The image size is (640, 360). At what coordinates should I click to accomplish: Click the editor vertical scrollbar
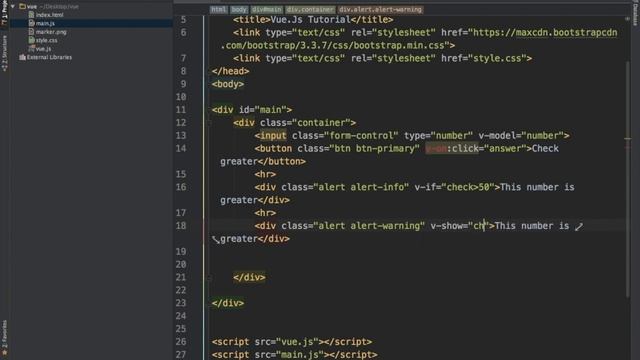pyautogui.click(x=628, y=180)
